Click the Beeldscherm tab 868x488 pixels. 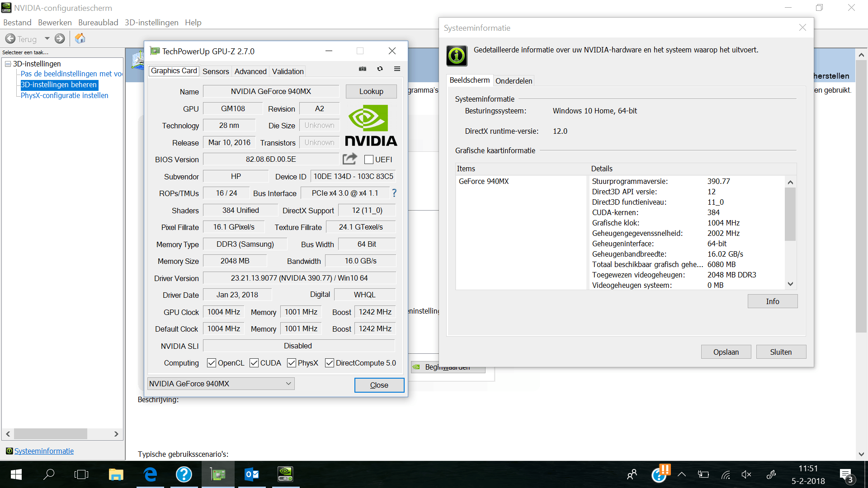click(470, 80)
